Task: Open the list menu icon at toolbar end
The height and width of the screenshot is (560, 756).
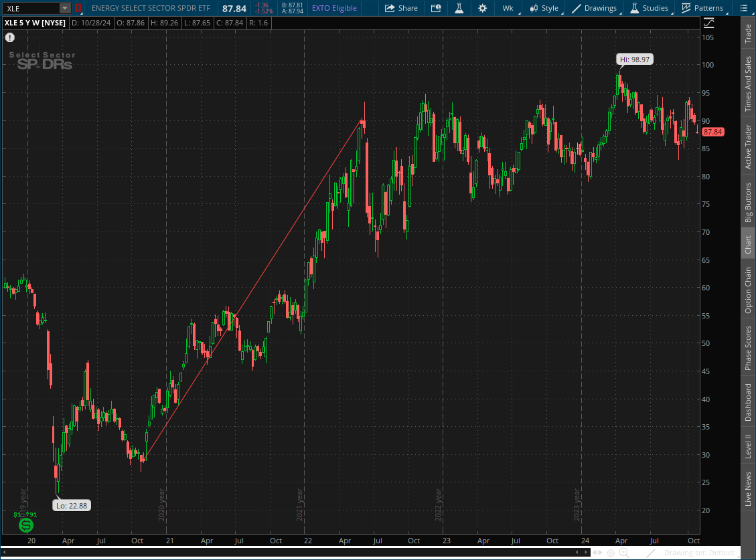Action: pyautogui.click(x=743, y=8)
